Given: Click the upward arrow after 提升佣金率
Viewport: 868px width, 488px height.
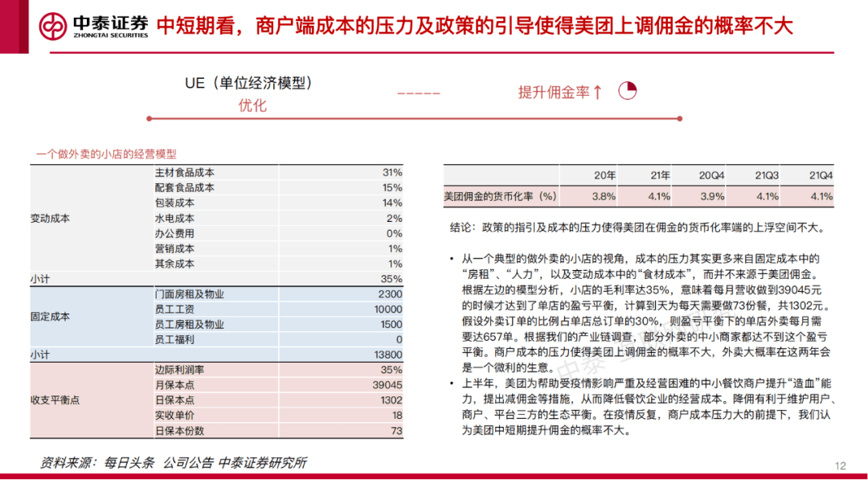Looking at the screenshot, I should tap(597, 92).
